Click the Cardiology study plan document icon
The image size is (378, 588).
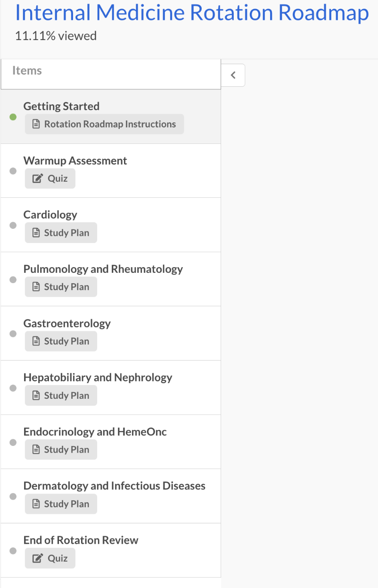coord(36,233)
